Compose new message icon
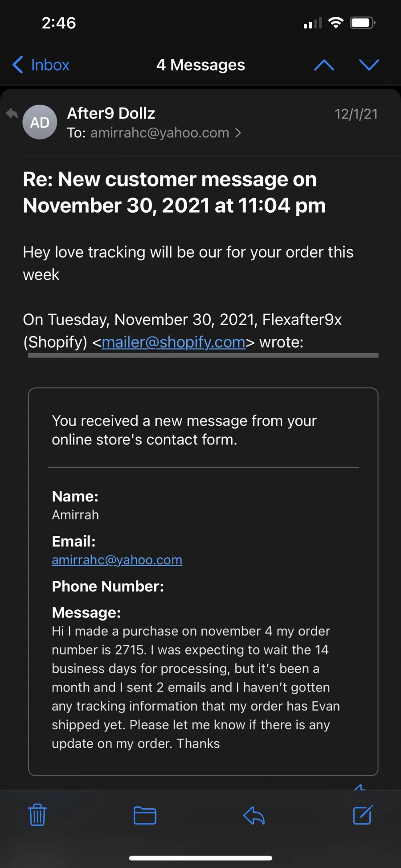 pyautogui.click(x=363, y=815)
